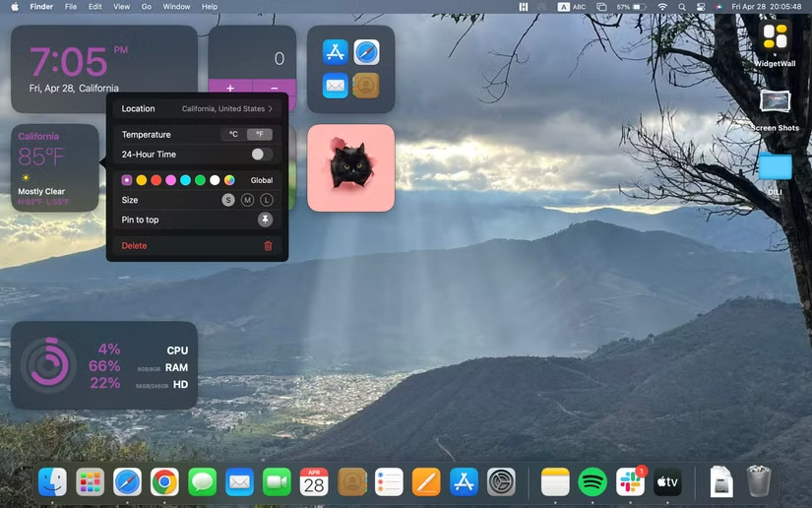Screen dimensions: 812x508
Task: Select the M size option
Action: pos(247,200)
